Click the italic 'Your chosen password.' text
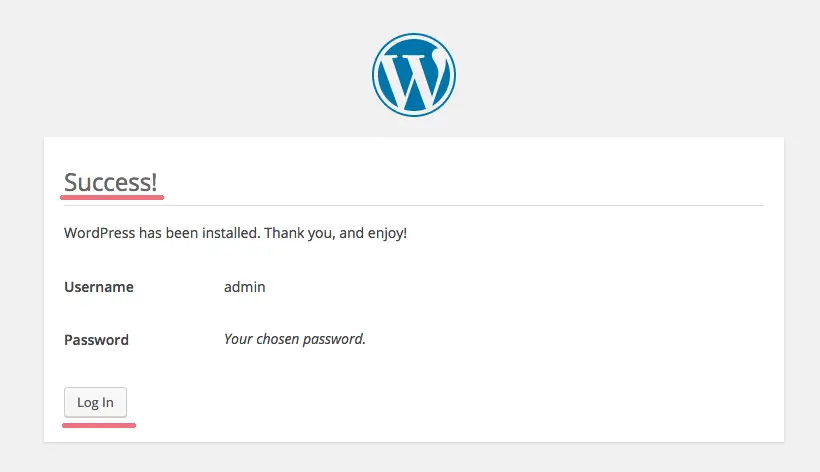 point(294,339)
